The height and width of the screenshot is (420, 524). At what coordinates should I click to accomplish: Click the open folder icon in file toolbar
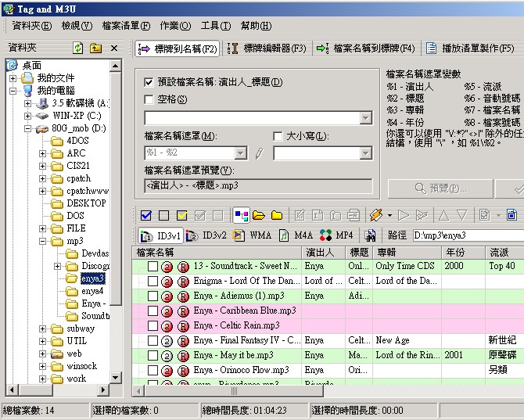pyautogui.click(x=258, y=215)
